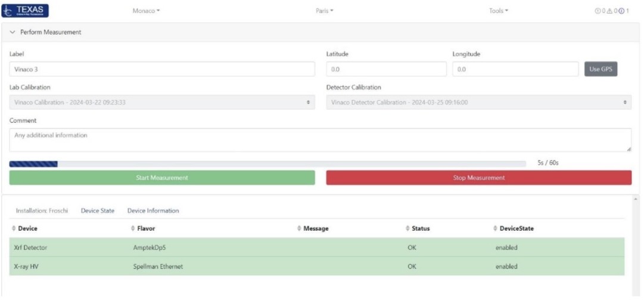Open the Tools dropdown menu
This screenshot has width=644, height=300.
(499, 11)
